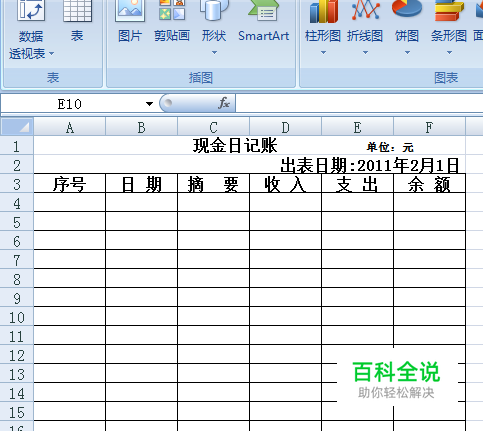
Task: Select column B header
Action: pos(142,127)
